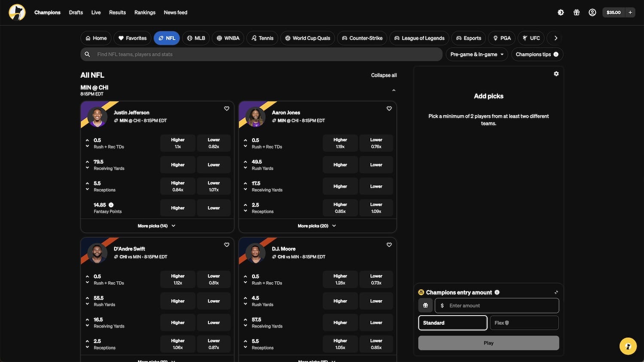This screenshot has width=644, height=362.
Task: Pick Higher on Aaron Jones 49.5 Rush Yards
Action: [340, 165]
